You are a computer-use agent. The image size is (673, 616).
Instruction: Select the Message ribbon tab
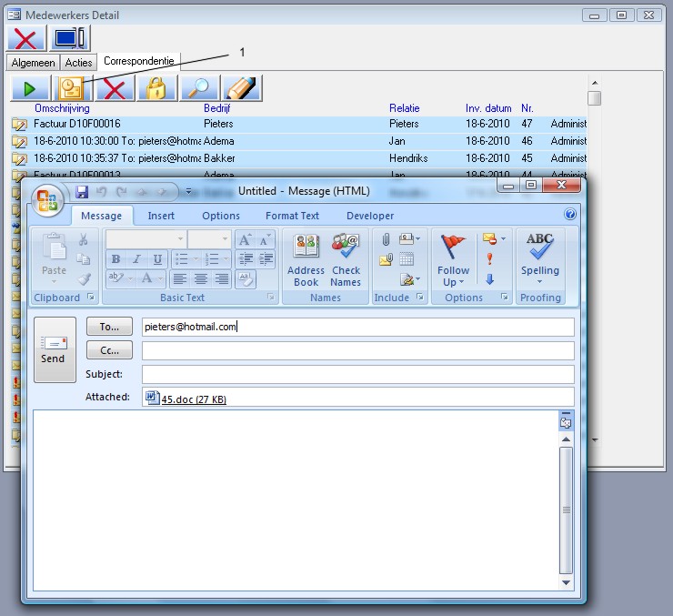[101, 216]
